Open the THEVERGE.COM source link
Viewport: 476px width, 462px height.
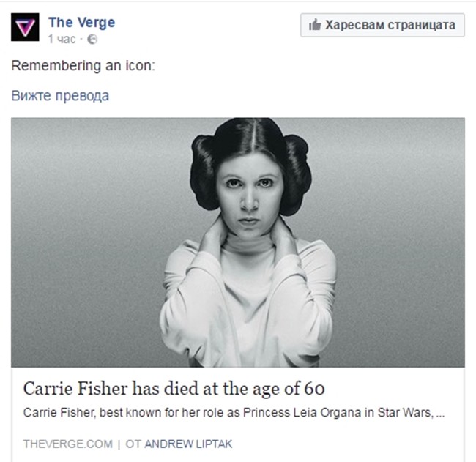click(x=67, y=444)
